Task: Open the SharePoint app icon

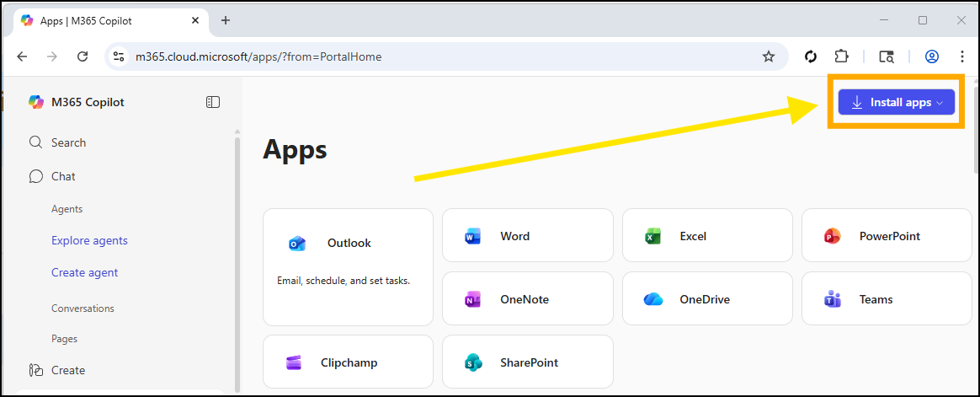Action: click(473, 362)
